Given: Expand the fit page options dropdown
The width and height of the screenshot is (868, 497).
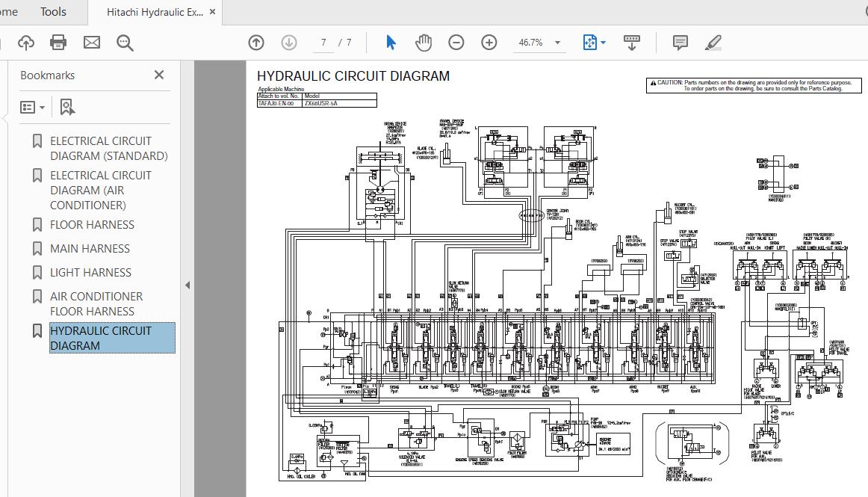Looking at the screenshot, I should click(603, 43).
